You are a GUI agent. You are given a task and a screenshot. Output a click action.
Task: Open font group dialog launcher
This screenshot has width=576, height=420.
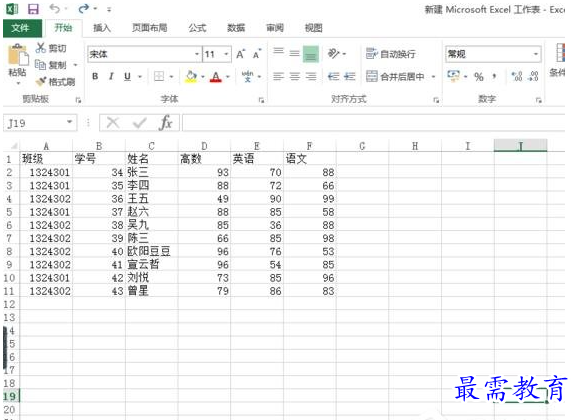pos(261,100)
